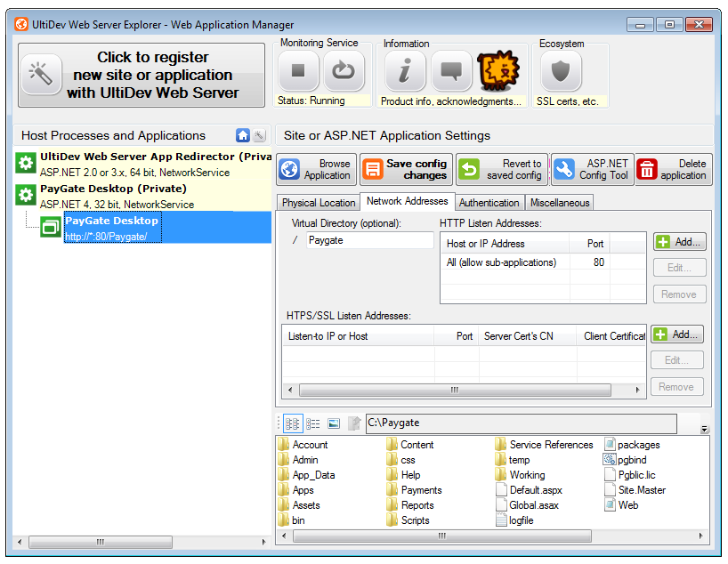Click the Host or IP Address column header
This screenshot has height=564, width=728.
(505, 244)
